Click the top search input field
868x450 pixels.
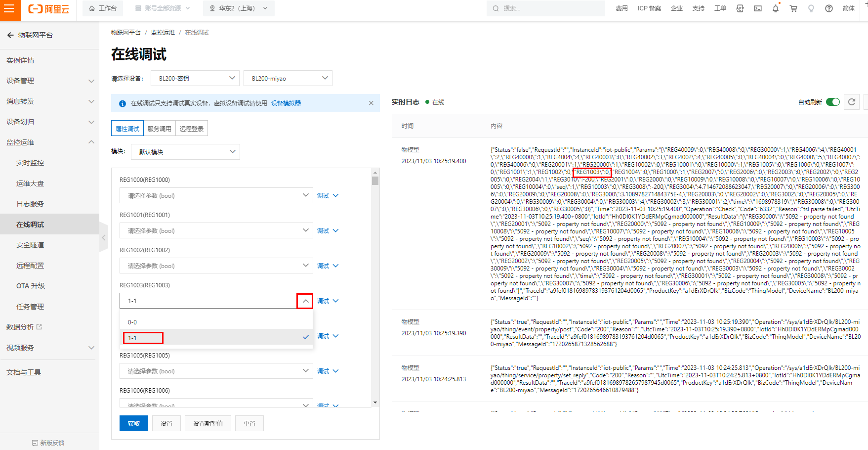546,8
